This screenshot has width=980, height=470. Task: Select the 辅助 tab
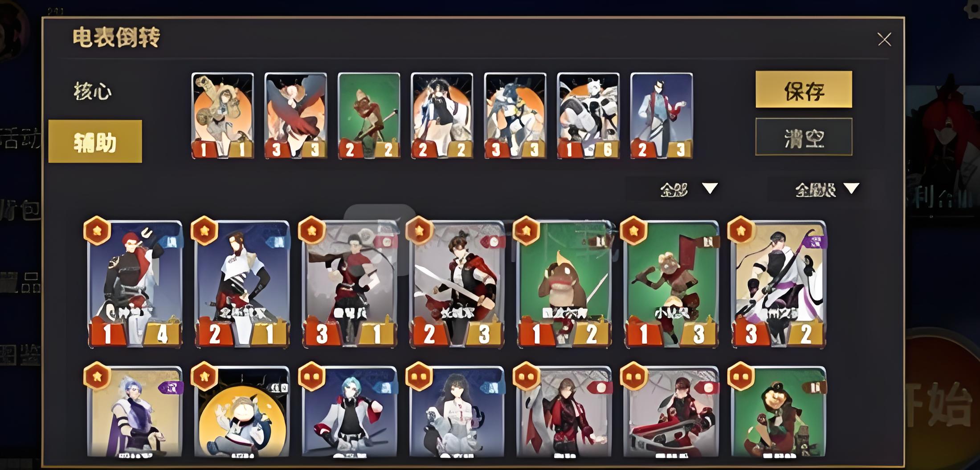[95, 142]
